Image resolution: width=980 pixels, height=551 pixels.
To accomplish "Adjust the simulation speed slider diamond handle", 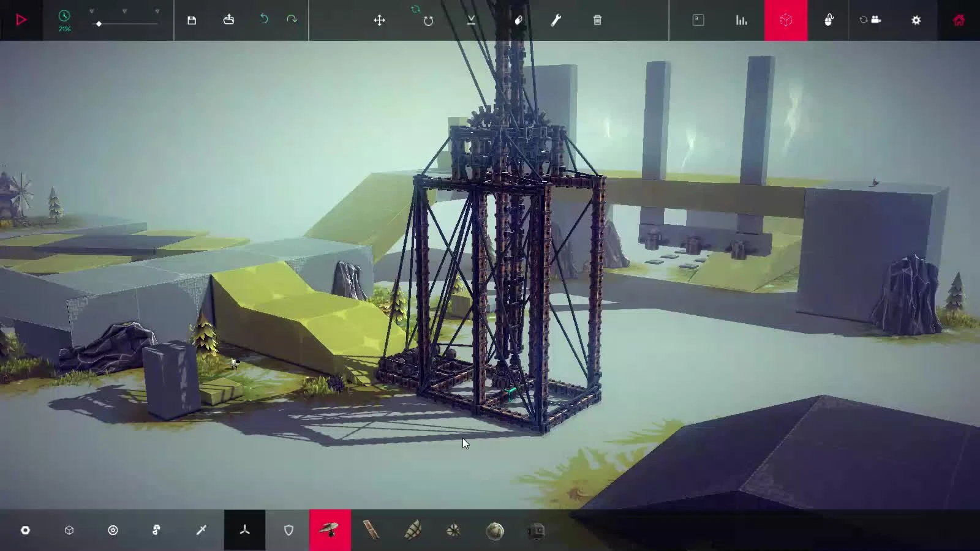I will (98, 24).
